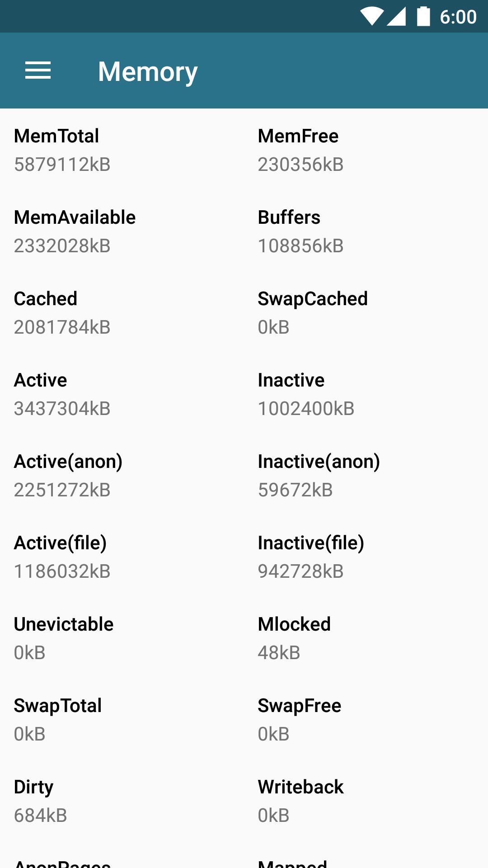Open the hamburger navigation menu

point(38,71)
